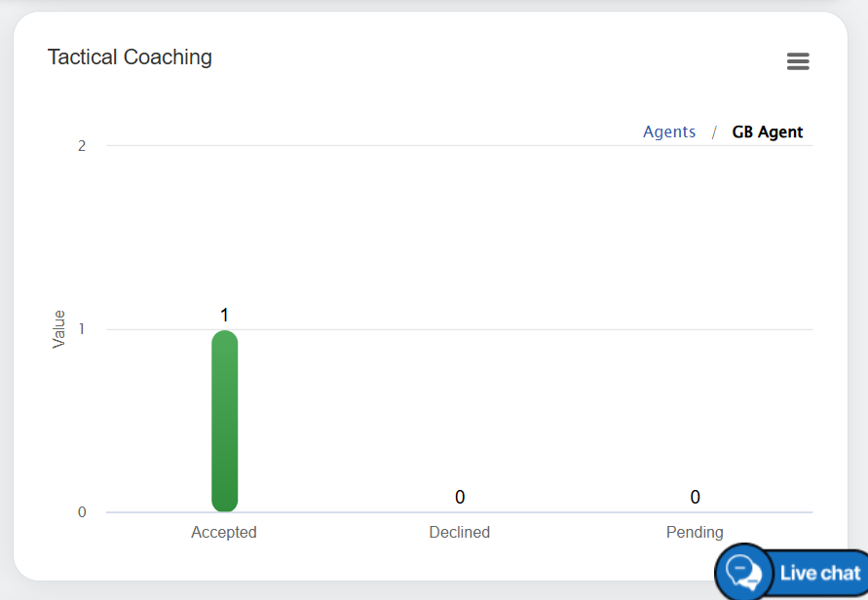The height and width of the screenshot is (600, 868).
Task: Click y-axis tick label 2
Action: (82, 146)
